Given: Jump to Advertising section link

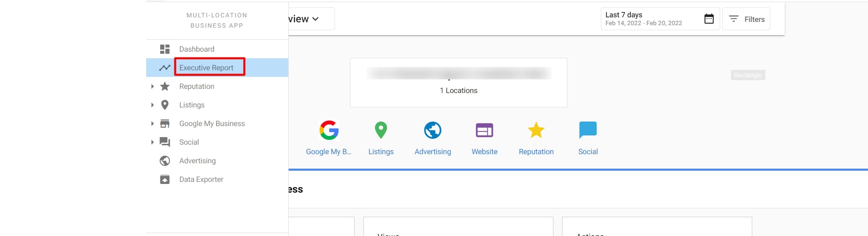Looking at the screenshot, I should coord(433,152).
